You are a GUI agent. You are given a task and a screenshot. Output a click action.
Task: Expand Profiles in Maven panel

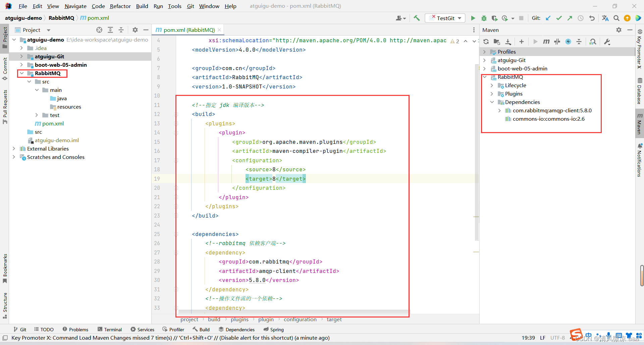click(x=484, y=52)
